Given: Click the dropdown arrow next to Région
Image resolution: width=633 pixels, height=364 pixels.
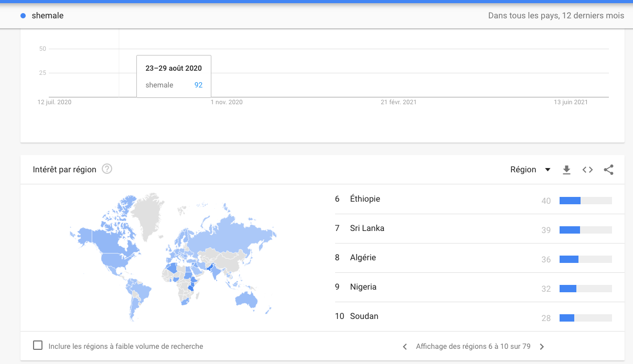Looking at the screenshot, I should tap(548, 170).
